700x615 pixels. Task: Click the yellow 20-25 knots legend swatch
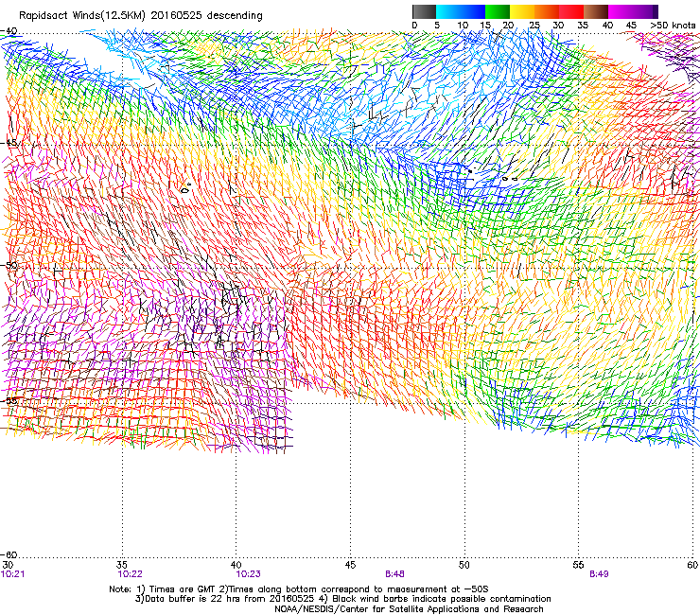522,11
